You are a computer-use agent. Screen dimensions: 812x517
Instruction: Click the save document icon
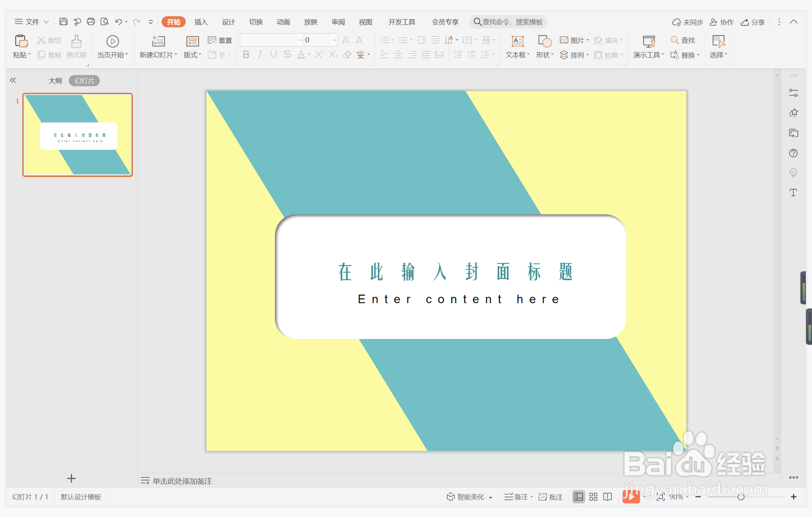pos(63,22)
